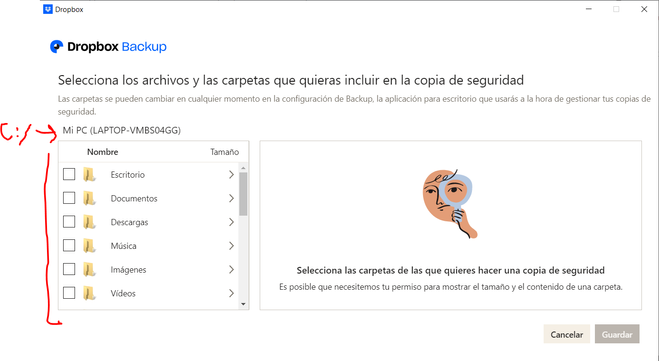Click the magnifying glass face illustration
The width and height of the screenshot is (659, 361).
coord(450,203)
